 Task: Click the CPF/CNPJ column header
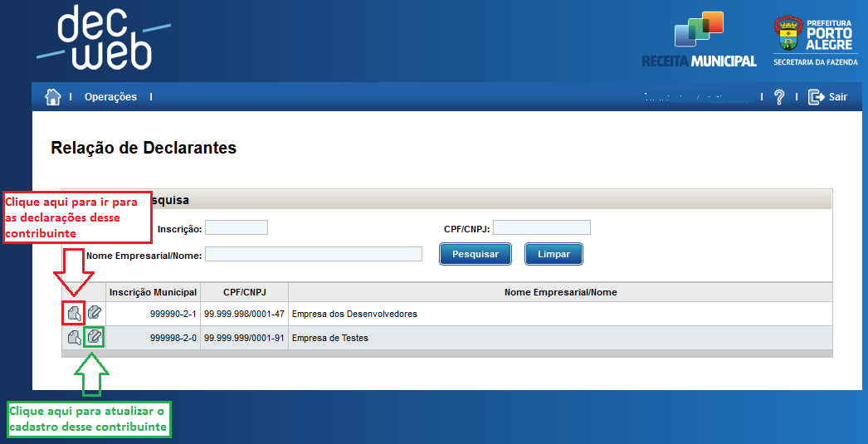tap(244, 292)
